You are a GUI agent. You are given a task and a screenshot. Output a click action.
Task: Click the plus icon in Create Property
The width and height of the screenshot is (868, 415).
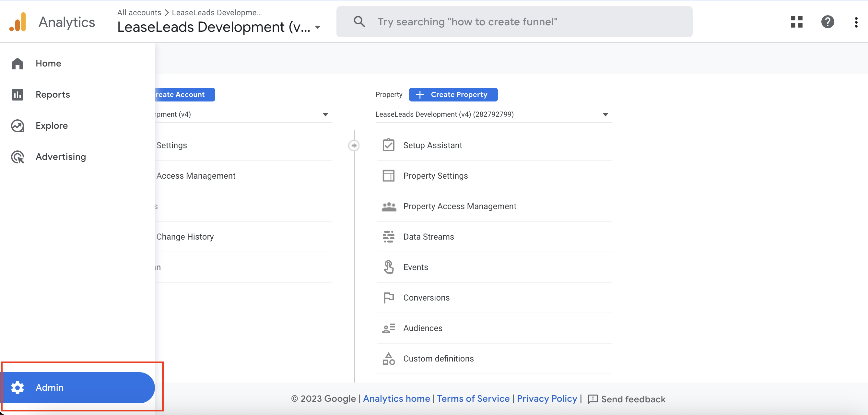tap(420, 95)
